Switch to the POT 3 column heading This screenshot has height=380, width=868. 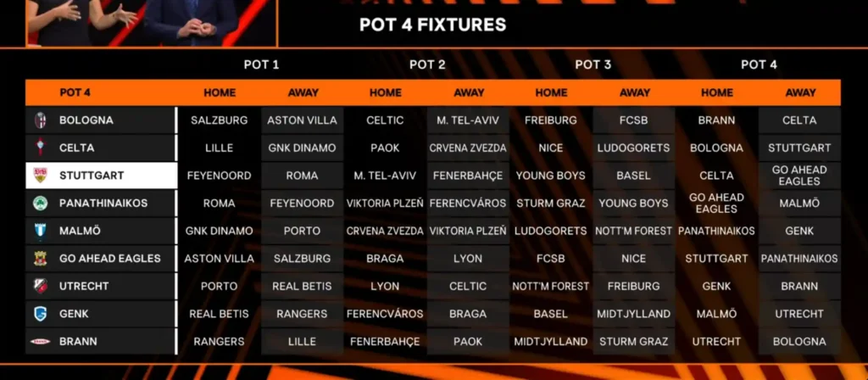[593, 64]
